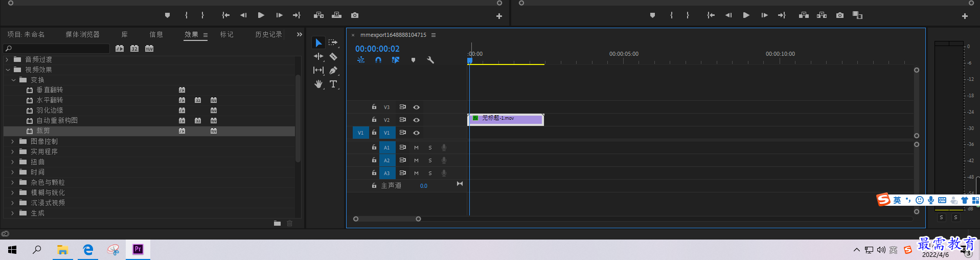Screen dimensions: 980x260
Task: Add marker in timeline panel
Action: pyautogui.click(x=413, y=60)
